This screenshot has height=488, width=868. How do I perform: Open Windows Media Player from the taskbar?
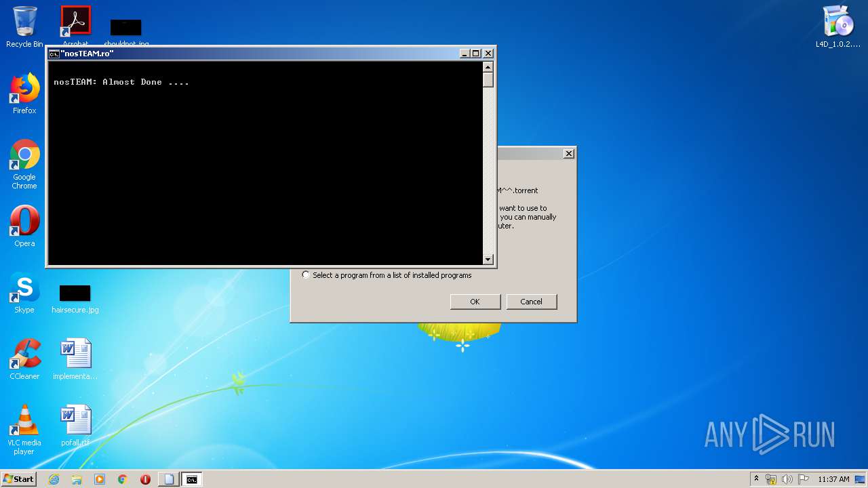point(100,479)
